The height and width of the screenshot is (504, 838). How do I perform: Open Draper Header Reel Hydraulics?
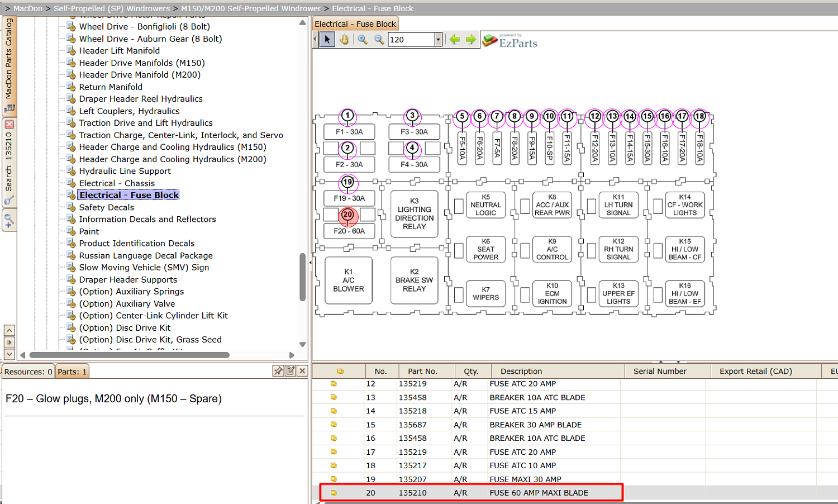tap(141, 98)
